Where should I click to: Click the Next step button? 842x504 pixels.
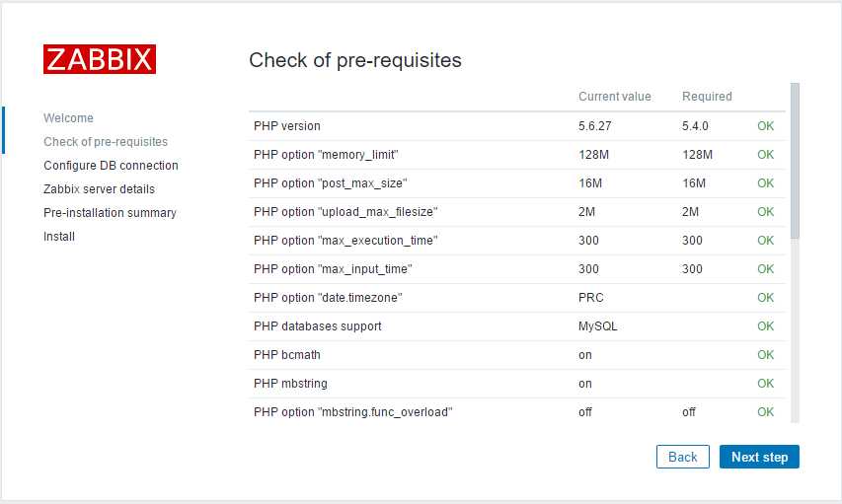pyautogui.click(x=759, y=457)
